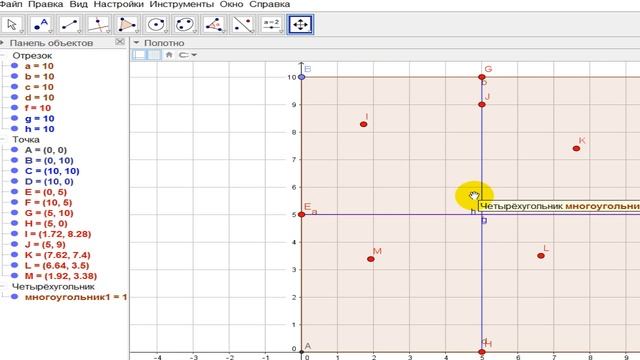Select the Polygon tool
The width and height of the screenshot is (640, 360).
point(127,24)
